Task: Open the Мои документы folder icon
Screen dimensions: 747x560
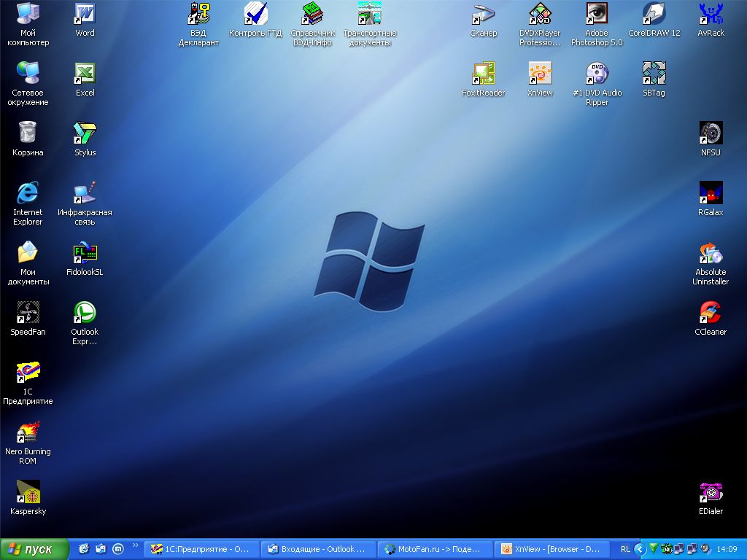Action: [x=28, y=263]
